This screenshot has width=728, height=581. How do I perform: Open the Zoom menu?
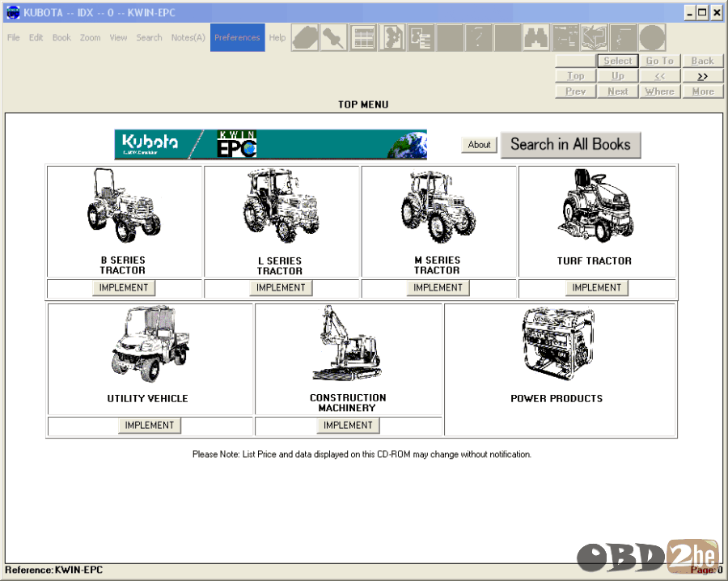point(90,37)
